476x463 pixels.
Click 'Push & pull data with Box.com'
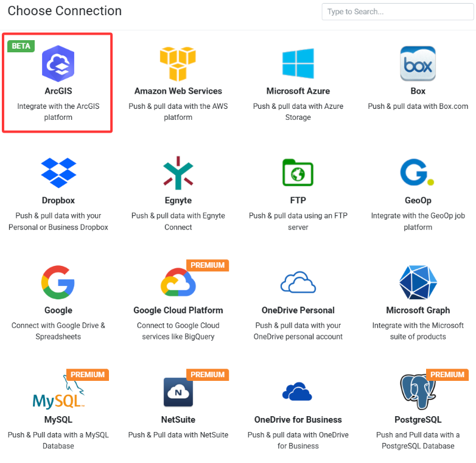(x=418, y=106)
